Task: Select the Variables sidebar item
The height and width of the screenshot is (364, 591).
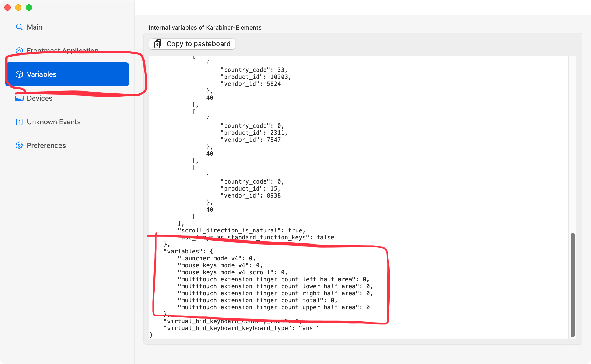Action: coord(67,74)
